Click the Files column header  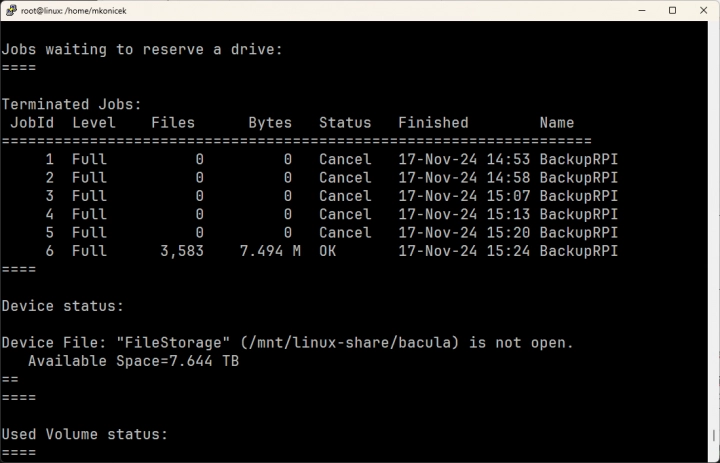click(x=173, y=123)
